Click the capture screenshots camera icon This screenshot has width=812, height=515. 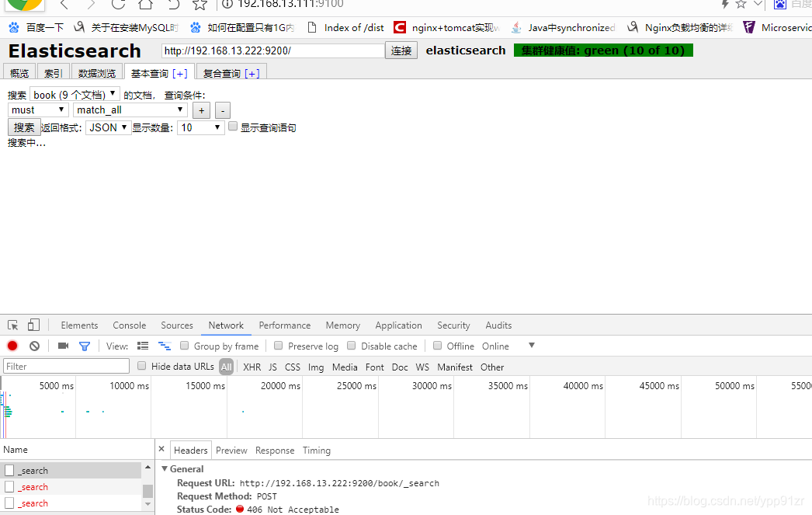(63, 346)
